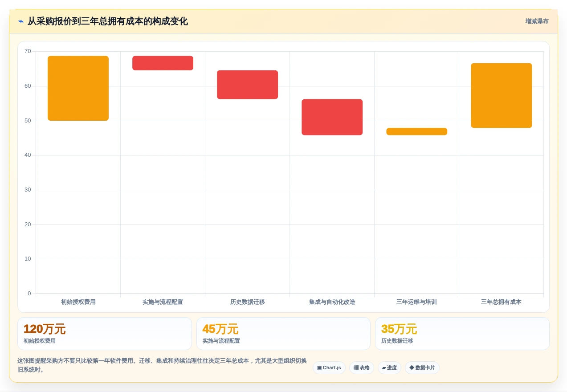Click card caption 历史数据迁移 under 35万元
The height and width of the screenshot is (392, 567).
[x=397, y=341]
